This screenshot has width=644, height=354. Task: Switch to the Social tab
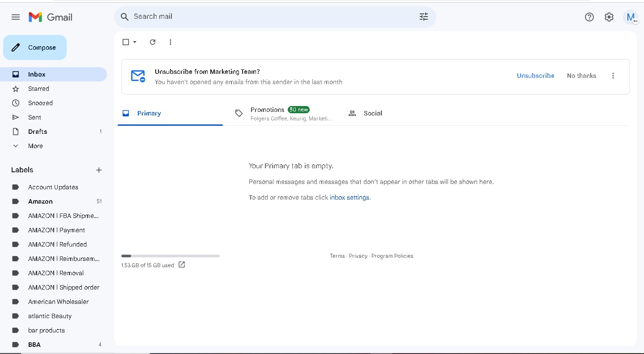tap(396, 113)
